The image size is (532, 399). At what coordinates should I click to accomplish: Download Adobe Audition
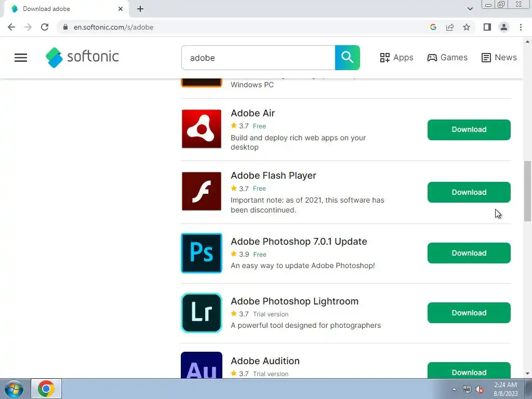click(469, 371)
